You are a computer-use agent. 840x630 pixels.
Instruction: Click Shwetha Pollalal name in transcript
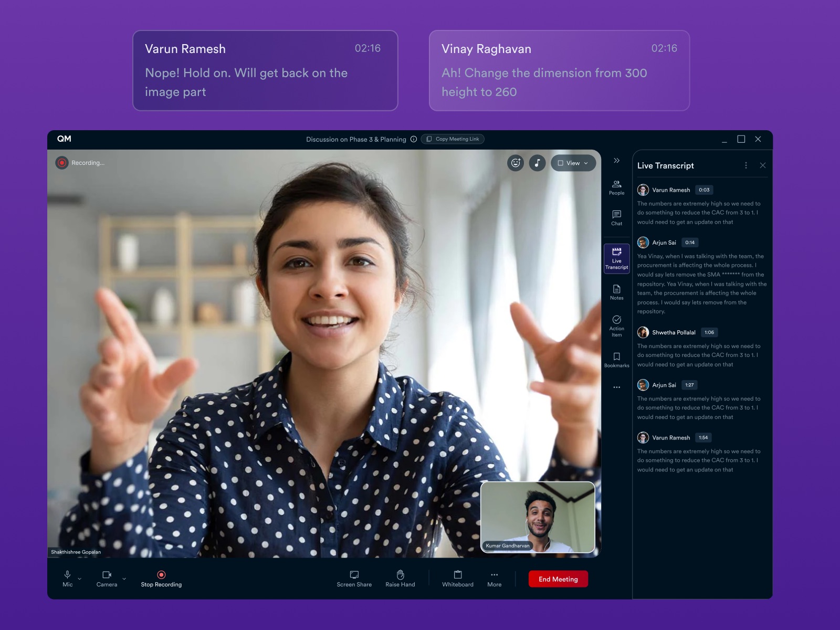[674, 332]
